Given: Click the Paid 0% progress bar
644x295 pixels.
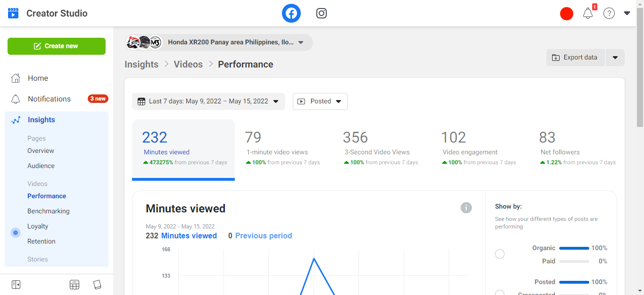Looking at the screenshot, I should (574, 261).
